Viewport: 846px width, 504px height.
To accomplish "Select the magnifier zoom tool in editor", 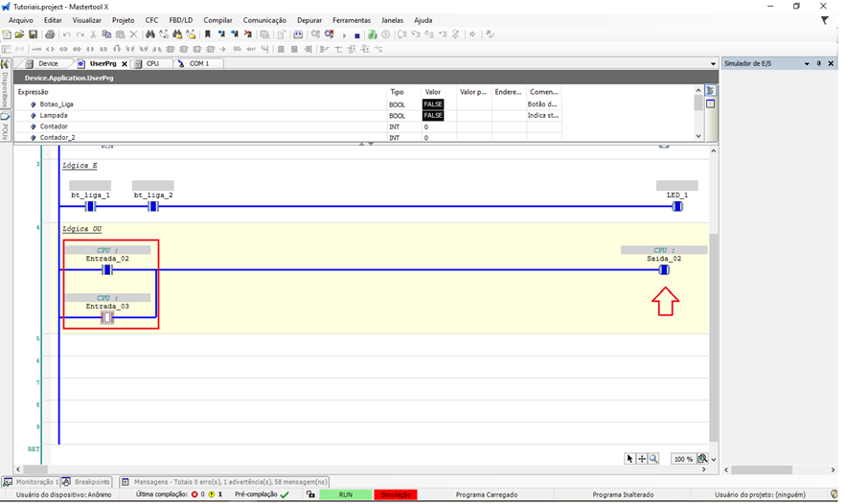I will [x=654, y=459].
